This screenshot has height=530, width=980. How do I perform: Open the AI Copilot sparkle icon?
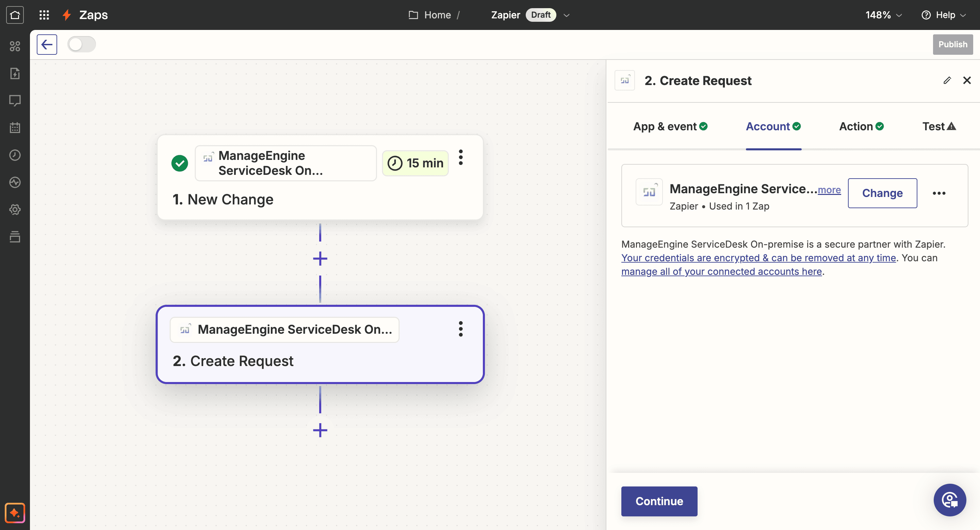pyautogui.click(x=15, y=513)
